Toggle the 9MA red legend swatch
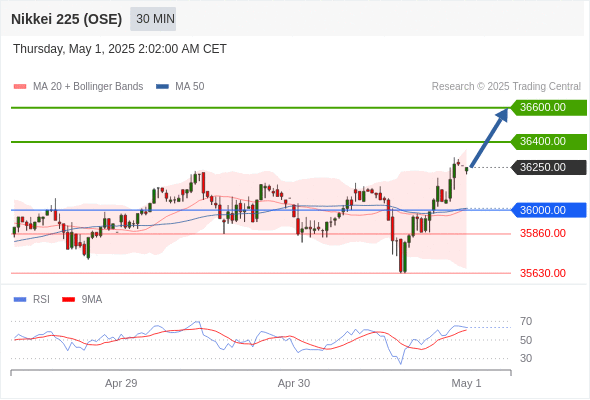The image size is (590, 400). point(68,300)
